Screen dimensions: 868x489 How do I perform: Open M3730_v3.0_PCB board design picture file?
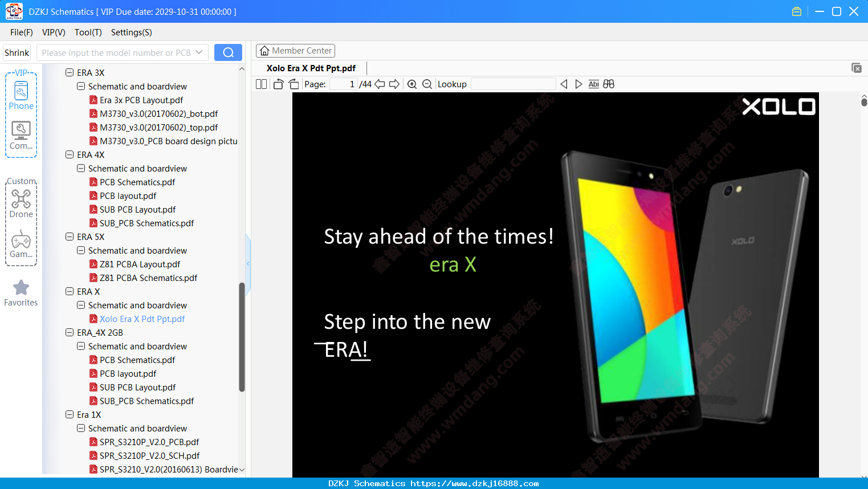pyautogui.click(x=169, y=141)
